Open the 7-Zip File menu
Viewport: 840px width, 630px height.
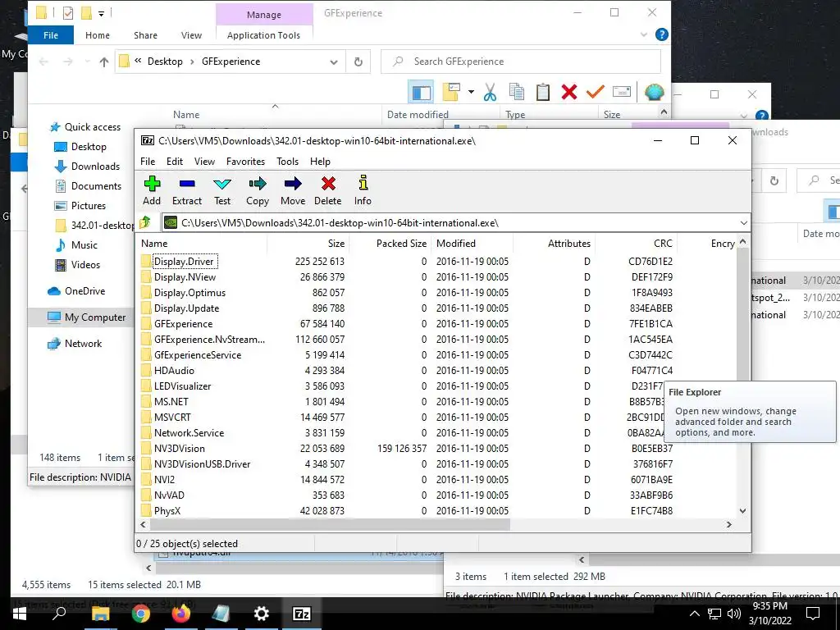[x=148, y=162]
